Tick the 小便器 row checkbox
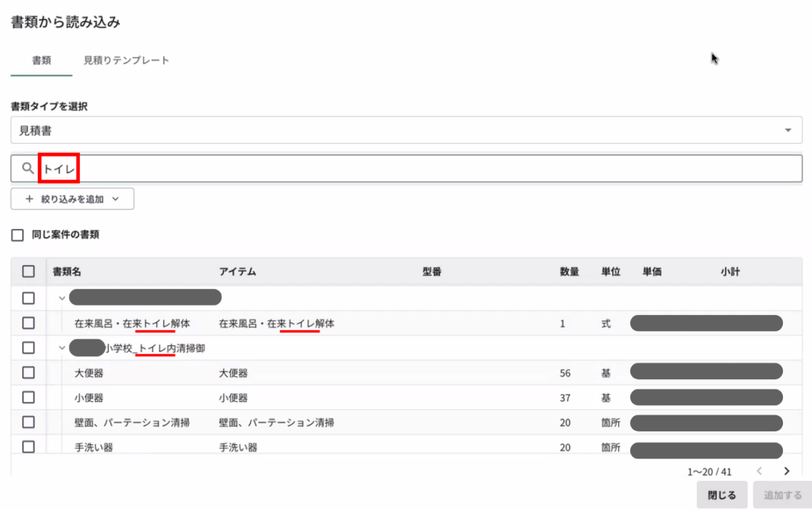812x510 pixels. pos(28,398)
